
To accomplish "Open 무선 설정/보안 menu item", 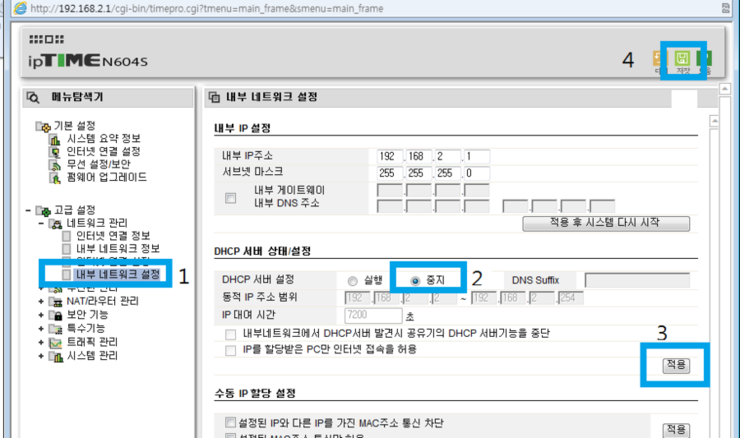I will click(x=98, y=164).
